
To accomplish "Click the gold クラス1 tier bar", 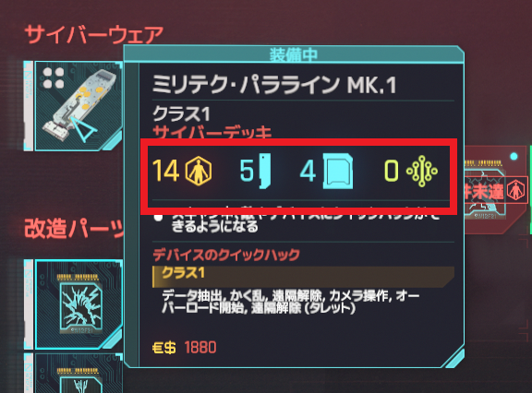I will pyautogui.click(x=303, y=277).
